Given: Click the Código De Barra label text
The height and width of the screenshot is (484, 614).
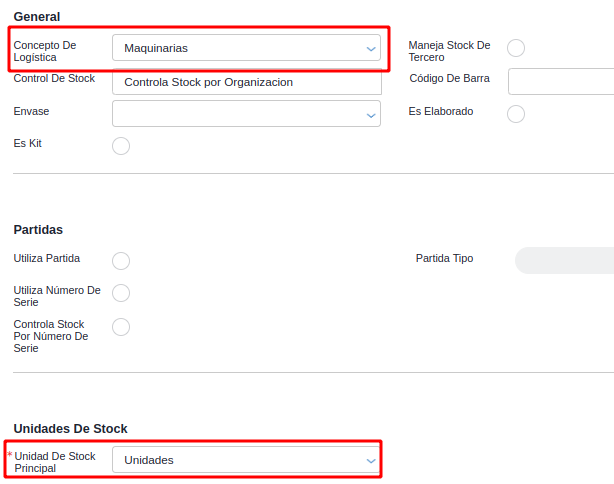Looking at the screenshot, I should tap(449, 78).
